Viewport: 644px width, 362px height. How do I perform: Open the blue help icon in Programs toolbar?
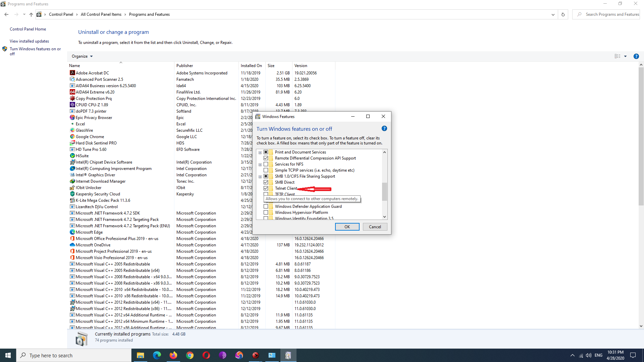pos(636,56)
